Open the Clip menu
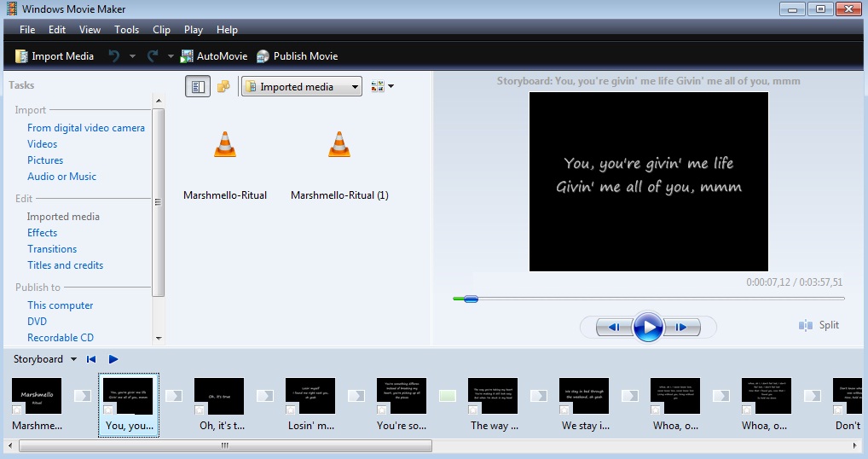 point(162,30)
